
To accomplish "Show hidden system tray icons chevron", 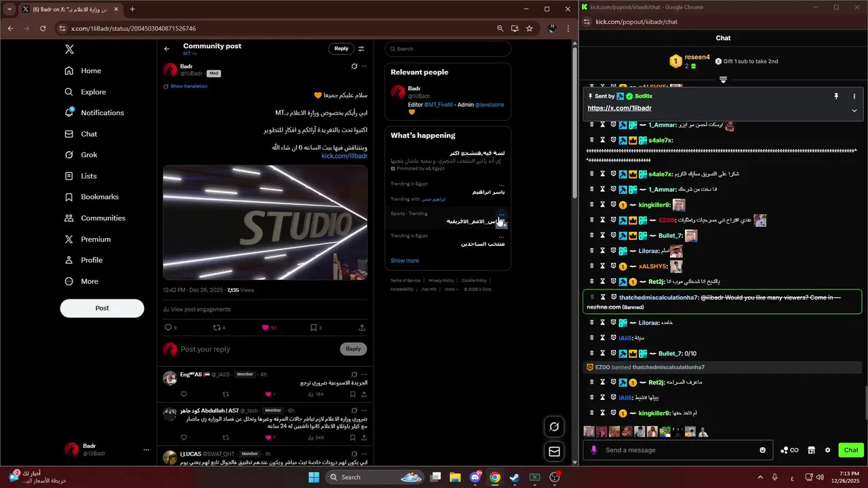I will pos(759,477).
